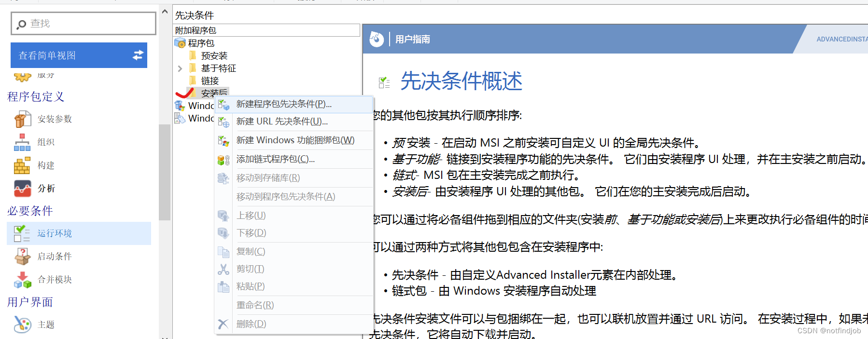Screen dimensions: 868x339
Task: Click the 先决条件概述 heading icon
Action: click(x=384, y=82)
